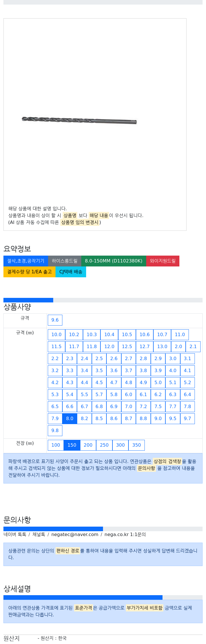Click the negatec@naver.com email contact

(75, 534)
